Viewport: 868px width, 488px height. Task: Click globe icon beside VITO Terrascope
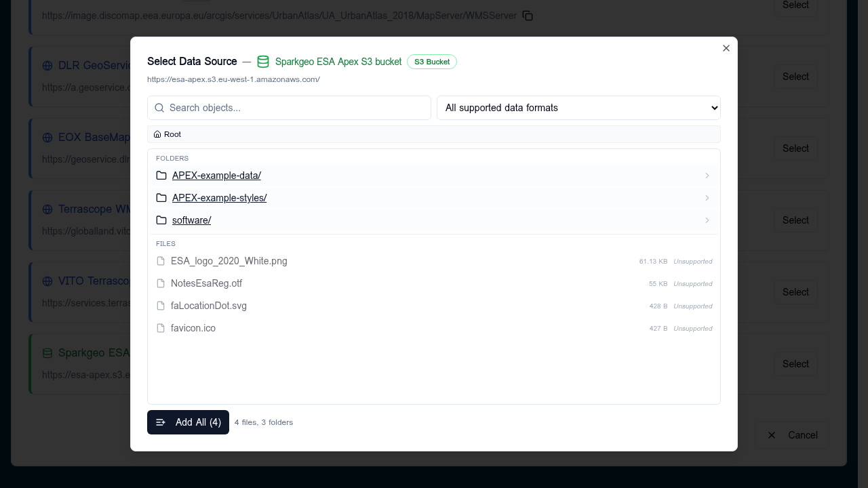pyautogui.click(x=47, y=281)
